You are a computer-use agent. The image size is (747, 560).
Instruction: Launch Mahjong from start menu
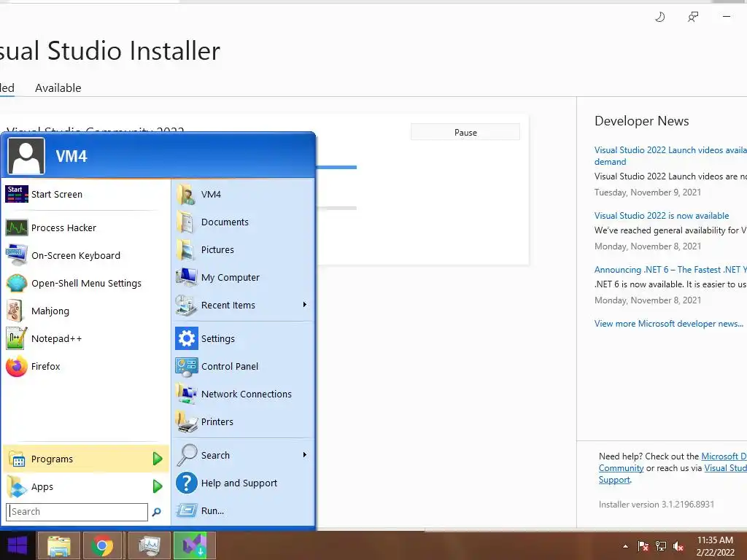coord(86,311)
